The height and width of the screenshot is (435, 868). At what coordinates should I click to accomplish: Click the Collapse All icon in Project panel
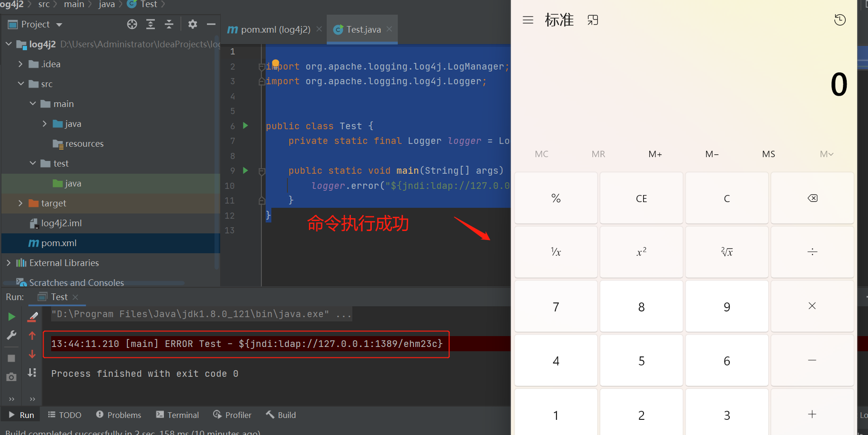pos(169,24)
